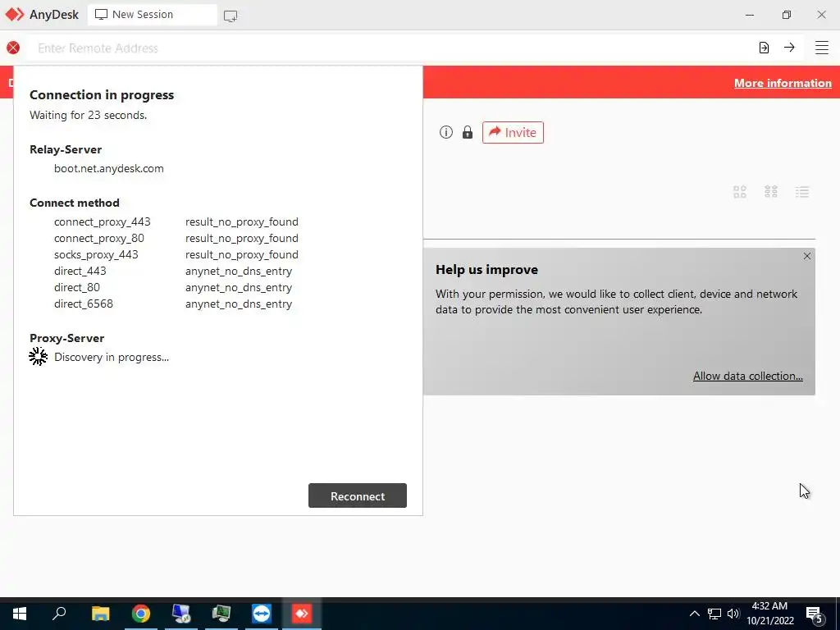Open the AnyDesk hamburger menu

[x=822, y=48]
